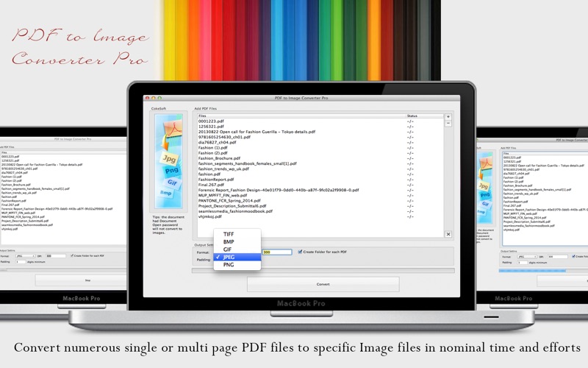The width and height of the screenshot is (588, 368).
Task: Minimize the center window with the yellow button
Action: coord(154,98)
